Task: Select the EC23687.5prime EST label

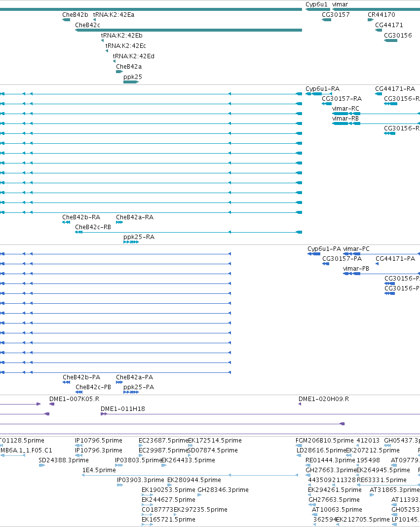Action: (163, 441)
